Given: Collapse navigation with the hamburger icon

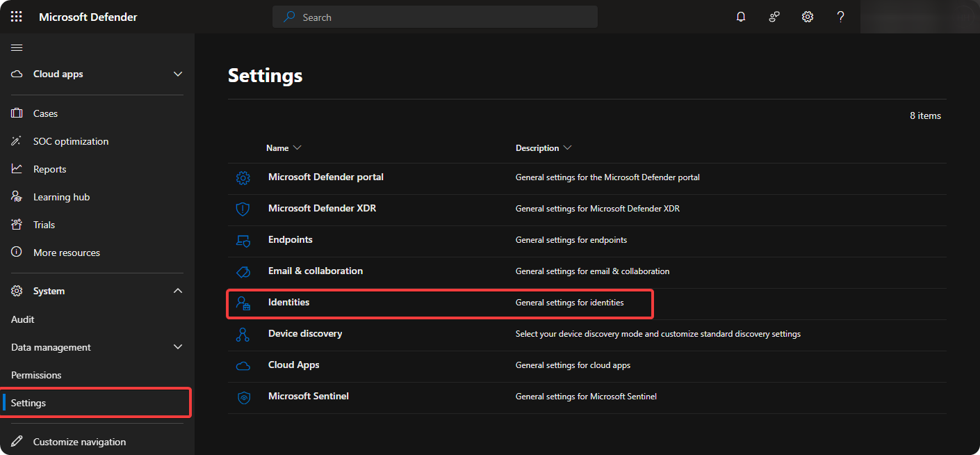Looking at the screenshot, I should [17, 47].
